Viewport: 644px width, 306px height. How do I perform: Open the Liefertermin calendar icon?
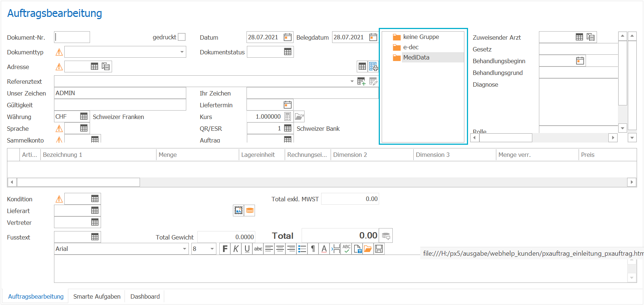point(288,105)
